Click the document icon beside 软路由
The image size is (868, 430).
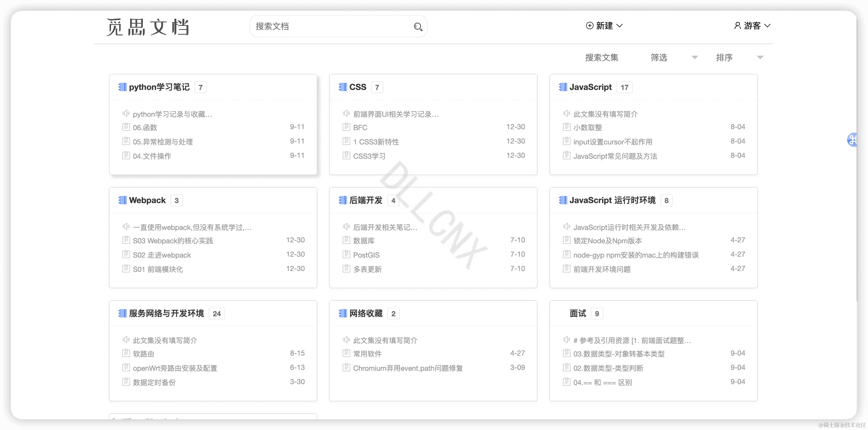(126, 353)
